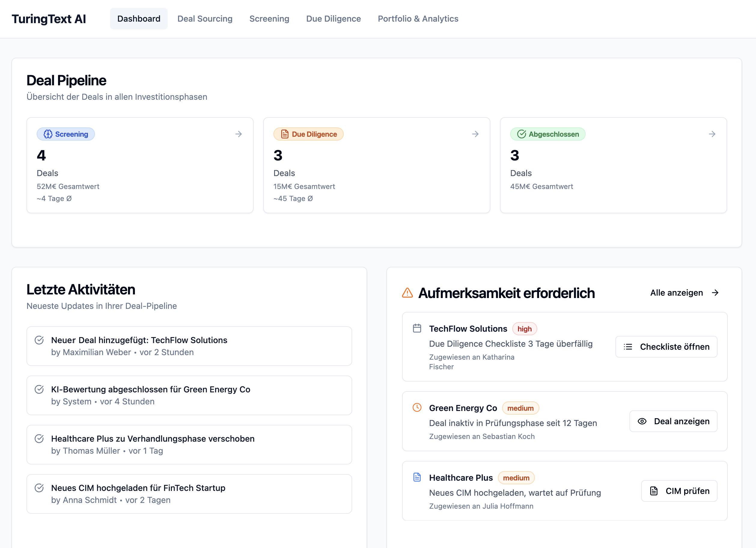Click check-circle icon of FinTech Startup activity
Image resolution: width=756 pixels, height=548 pixels.
[39, 488]
